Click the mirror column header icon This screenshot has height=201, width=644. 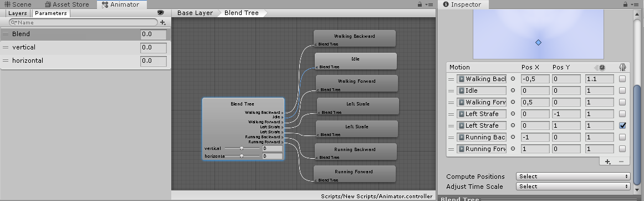pos(622,68)
